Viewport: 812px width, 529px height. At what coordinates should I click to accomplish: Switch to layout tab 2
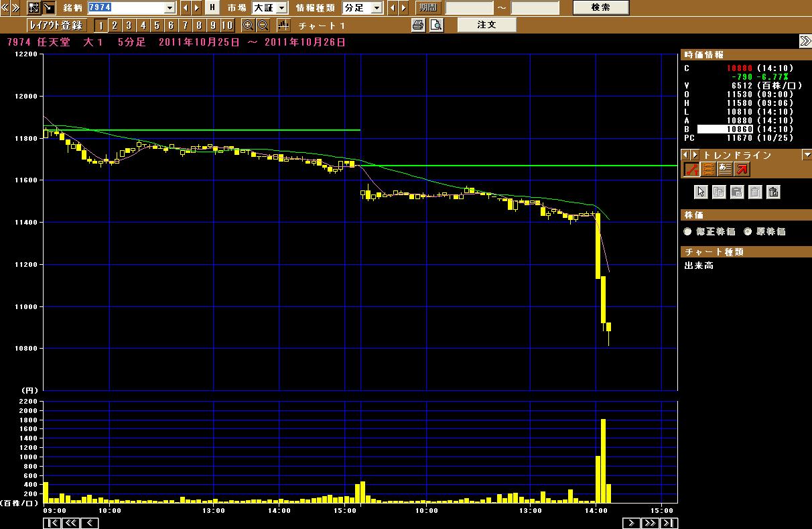click(x=115, y=25)
